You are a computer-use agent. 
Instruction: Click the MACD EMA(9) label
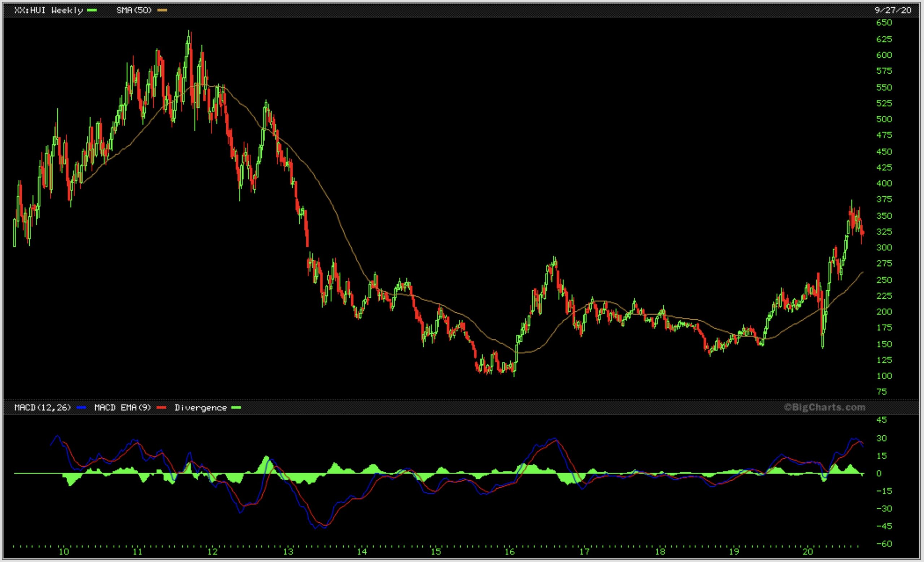(122, 408)
